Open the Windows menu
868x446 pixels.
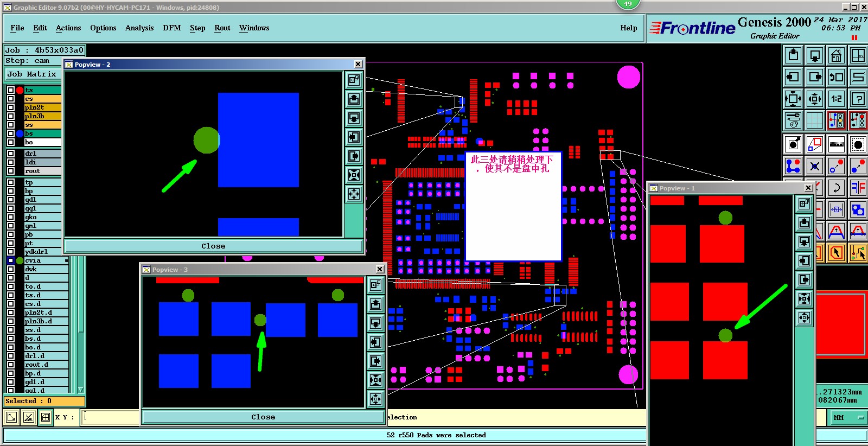(x=254, y=28)
